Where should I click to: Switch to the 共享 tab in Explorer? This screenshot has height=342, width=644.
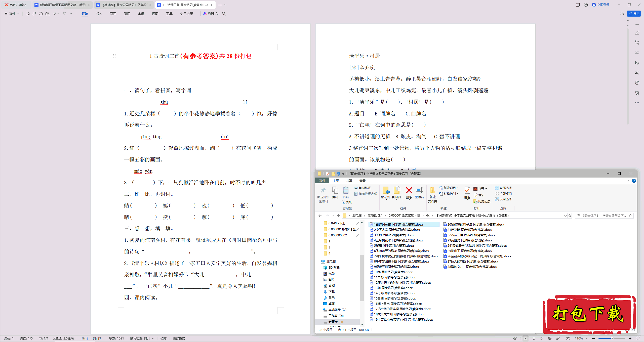coord(349,181)
